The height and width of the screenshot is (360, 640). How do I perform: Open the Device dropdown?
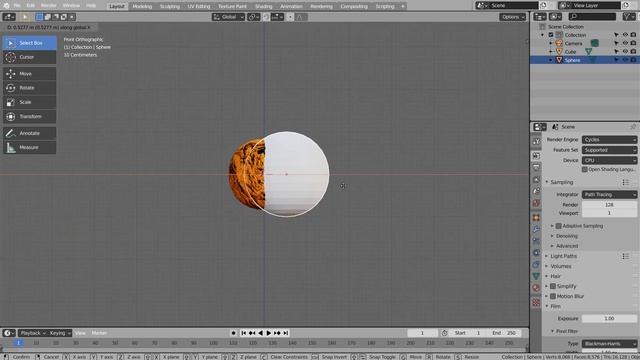point(609,160)
